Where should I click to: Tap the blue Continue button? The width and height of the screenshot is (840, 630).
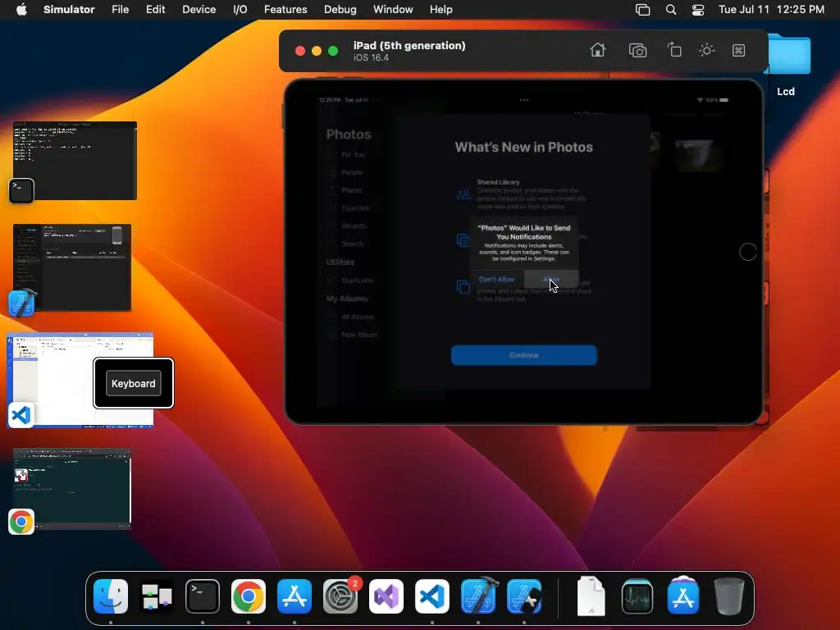tap(524, 355)
